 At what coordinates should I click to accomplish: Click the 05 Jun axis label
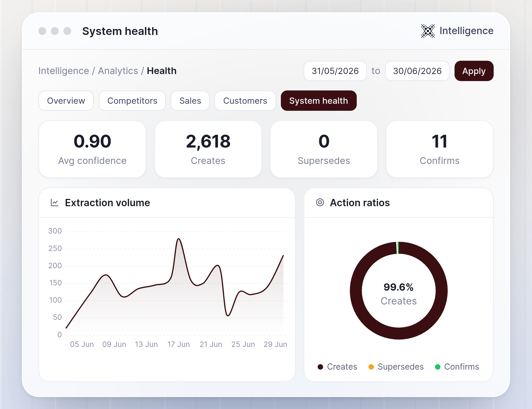pyautogui.click(x=82, y=344)
